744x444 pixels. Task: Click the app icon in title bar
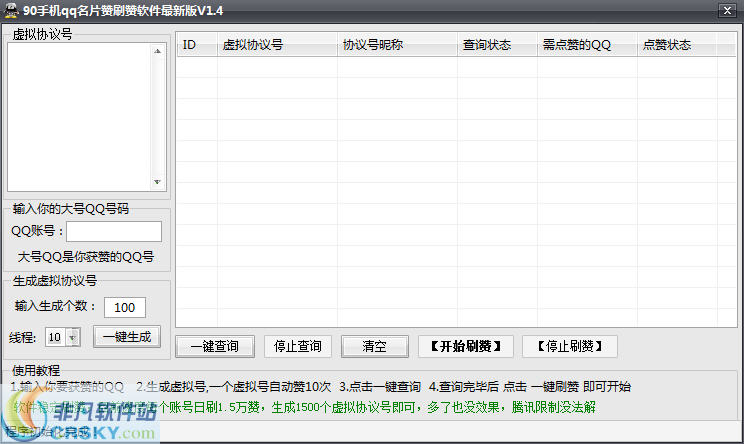[11, 10]
